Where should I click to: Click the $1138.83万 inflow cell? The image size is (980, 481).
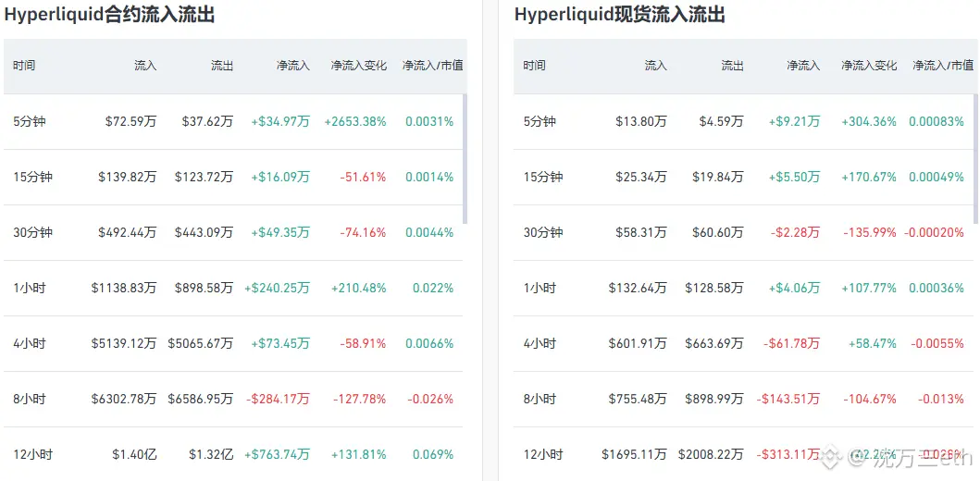[124, 289]
